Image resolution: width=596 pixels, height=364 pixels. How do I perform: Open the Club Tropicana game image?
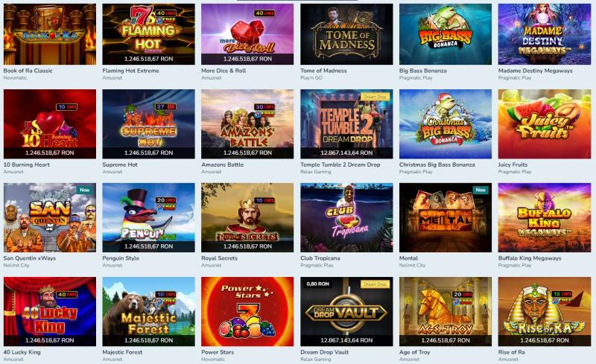point(346,217)
